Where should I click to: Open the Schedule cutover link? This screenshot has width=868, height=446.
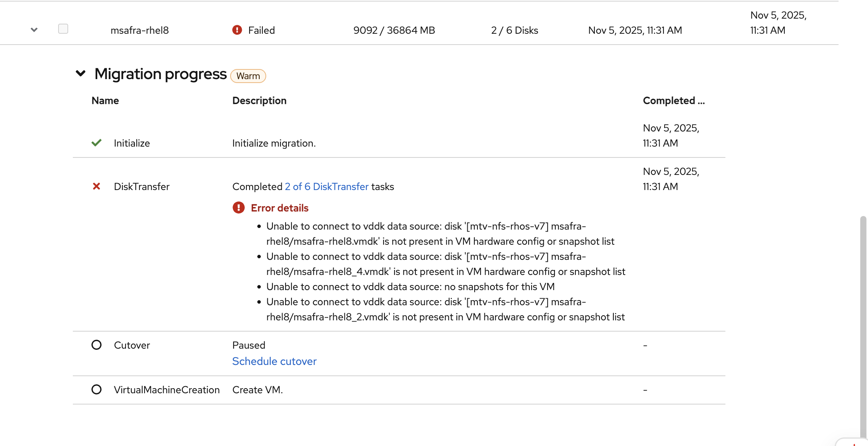(274, 361)
